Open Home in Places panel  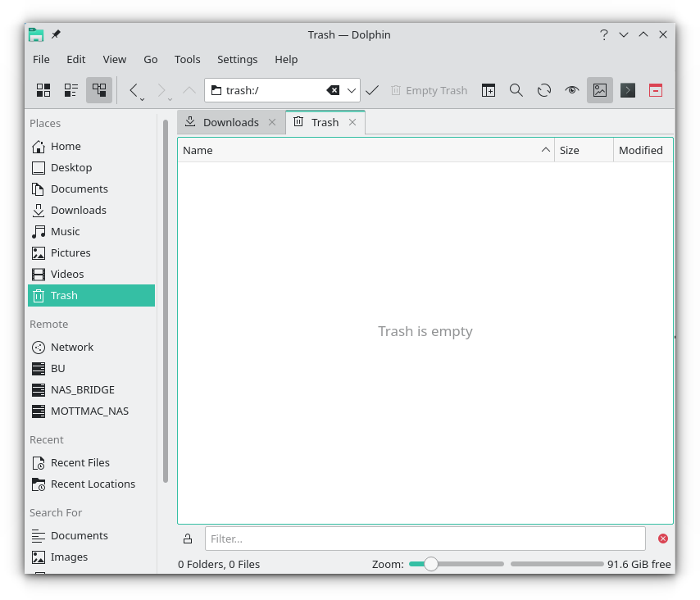pyautogui.click(x=92, y=147)
